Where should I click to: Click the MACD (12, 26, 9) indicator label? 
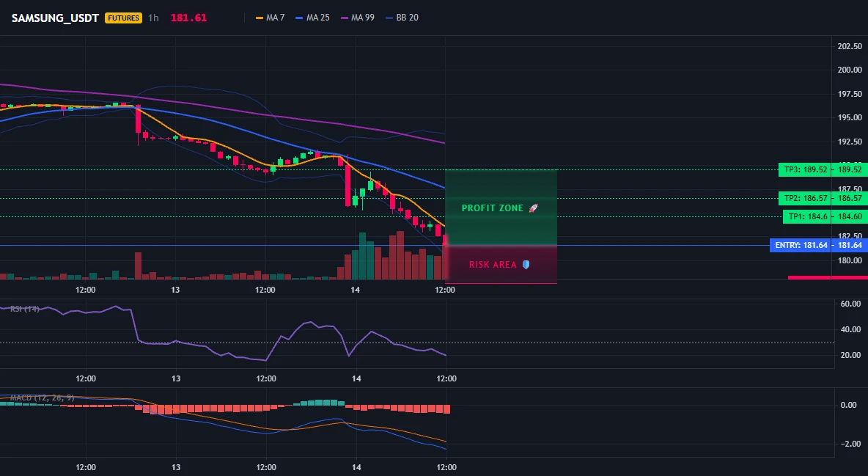42,398
